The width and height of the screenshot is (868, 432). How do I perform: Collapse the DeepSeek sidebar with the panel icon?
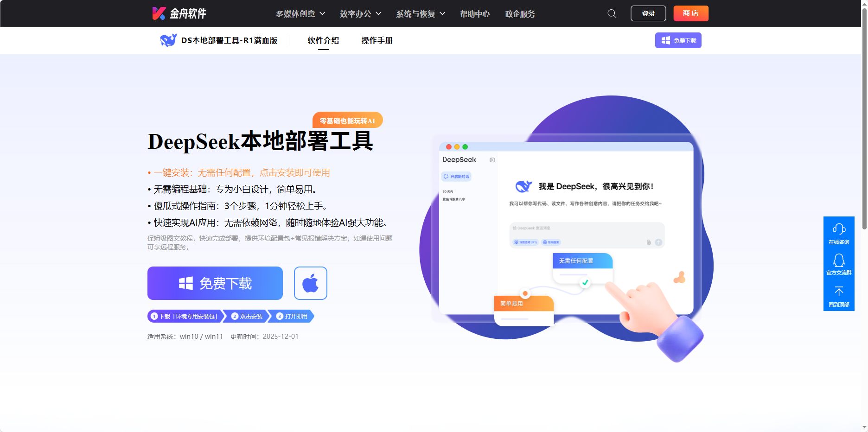492,160
